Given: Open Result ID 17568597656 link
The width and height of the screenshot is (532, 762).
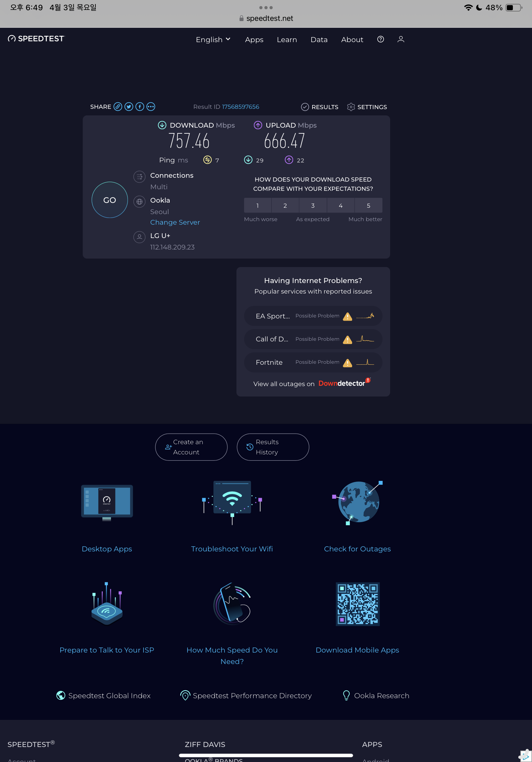Looking at the screenshot, I should click(240, 107).
